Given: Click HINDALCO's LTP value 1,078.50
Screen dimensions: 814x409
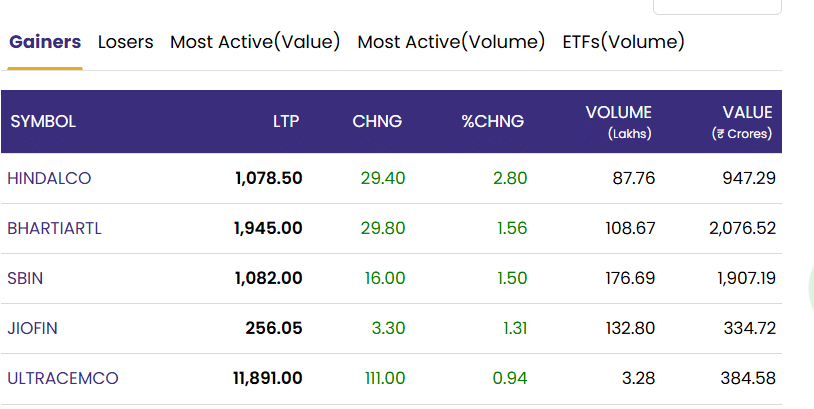Looking at the screenshot, I should (268, 179).
